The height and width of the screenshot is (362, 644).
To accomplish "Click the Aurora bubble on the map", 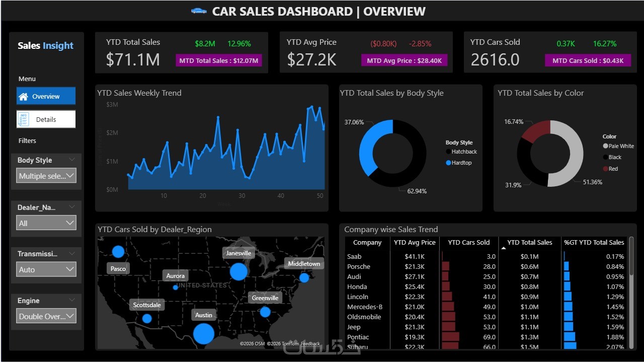I will (x=175, y=287).
